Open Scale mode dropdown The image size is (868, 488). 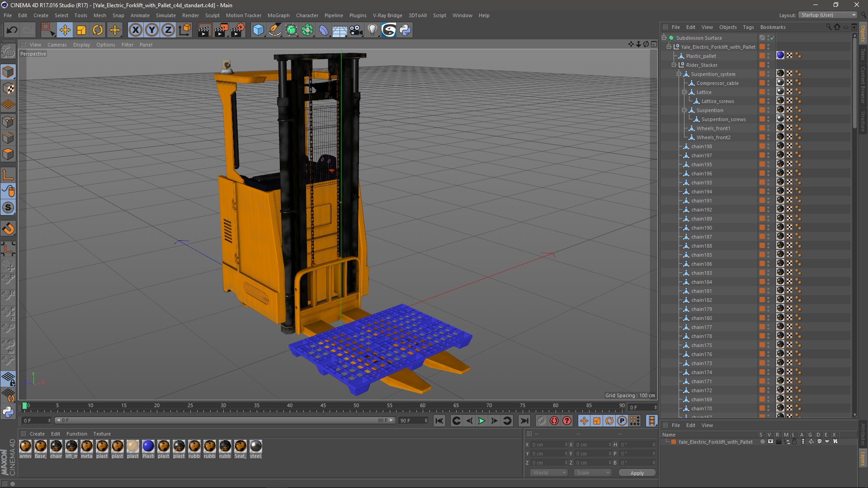coord(593,473)
